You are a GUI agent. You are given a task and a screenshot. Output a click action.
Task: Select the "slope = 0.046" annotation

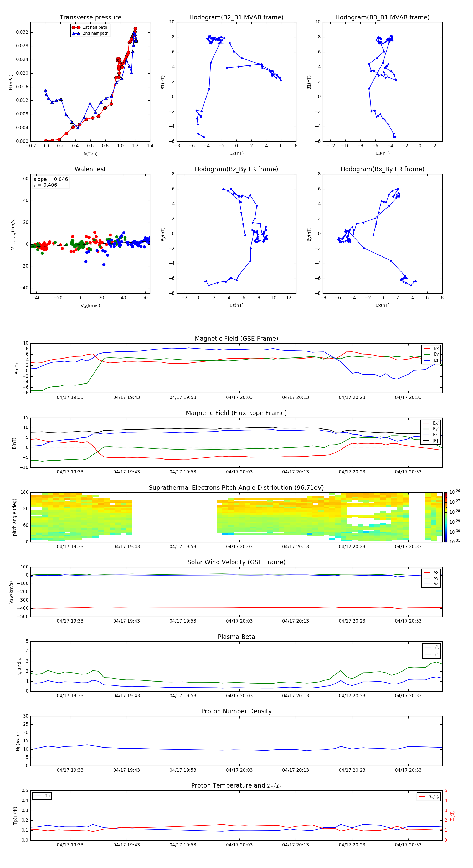[x=51, y=179]
